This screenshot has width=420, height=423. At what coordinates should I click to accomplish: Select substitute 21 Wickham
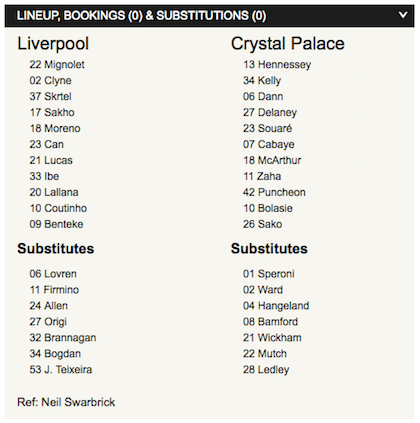[x=272, y=337]
